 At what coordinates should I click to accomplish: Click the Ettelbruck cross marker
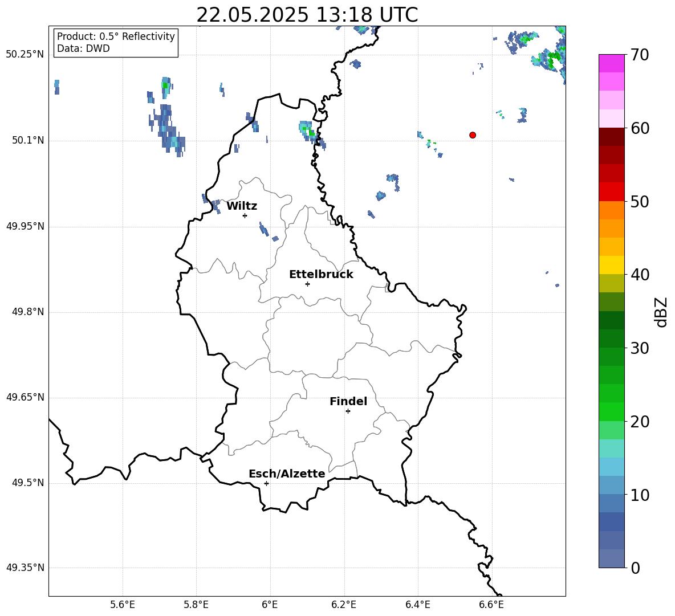(x=307, y=284)
